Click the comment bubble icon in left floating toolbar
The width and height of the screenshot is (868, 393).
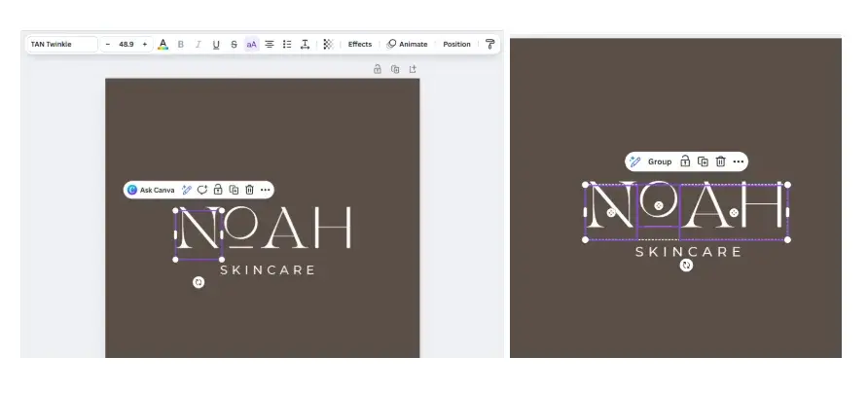[202, 190]
